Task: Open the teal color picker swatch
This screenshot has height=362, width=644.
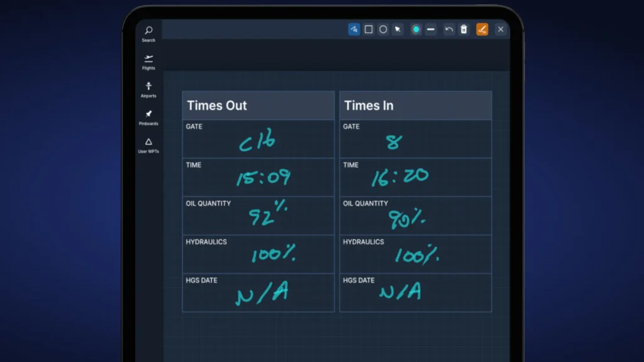Action: coord(416,30)
